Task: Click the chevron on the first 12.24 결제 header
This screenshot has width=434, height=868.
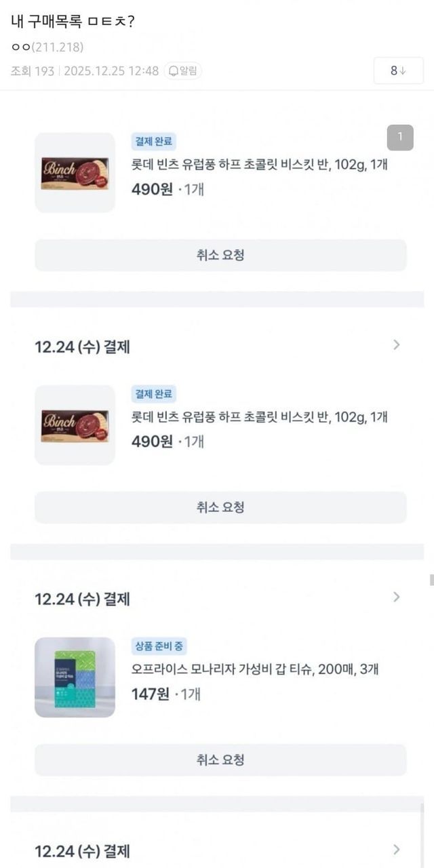Action: coord(397,345)
